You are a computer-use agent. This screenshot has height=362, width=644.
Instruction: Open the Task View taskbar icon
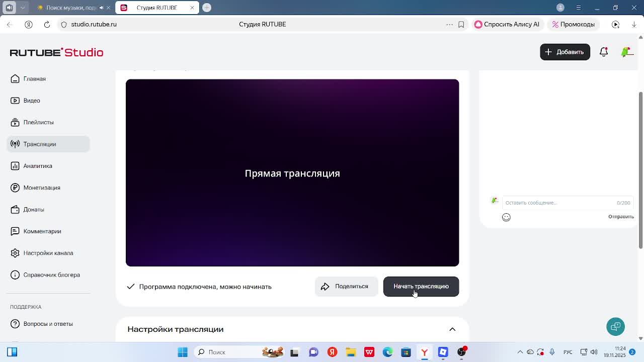point(294,352)
